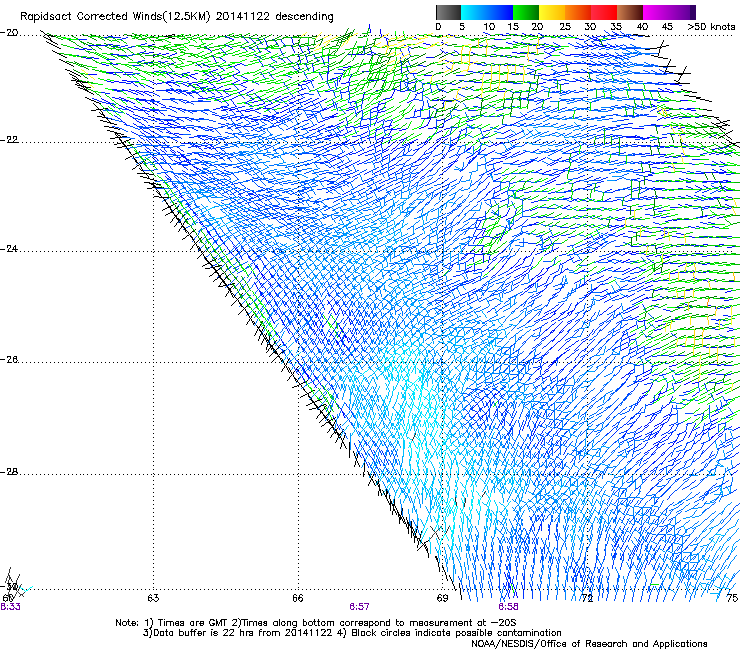
Task: Click the Rapidscat Corrected Winds title text
Action: point(177,17)
